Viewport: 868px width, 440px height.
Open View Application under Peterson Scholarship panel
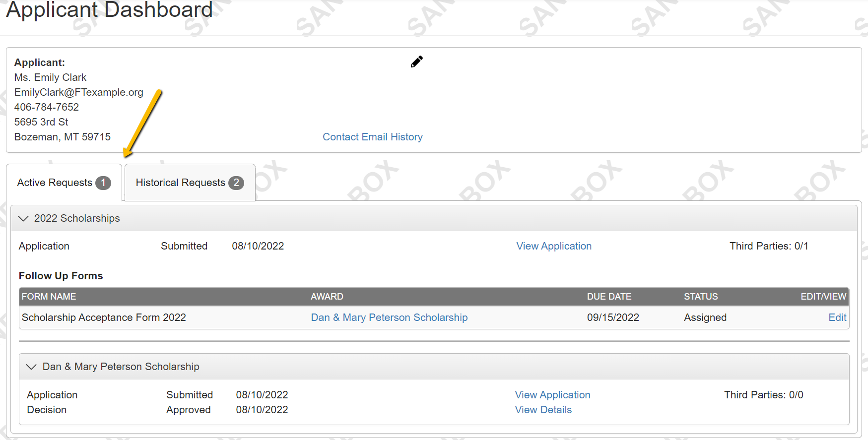pos(552,395)
